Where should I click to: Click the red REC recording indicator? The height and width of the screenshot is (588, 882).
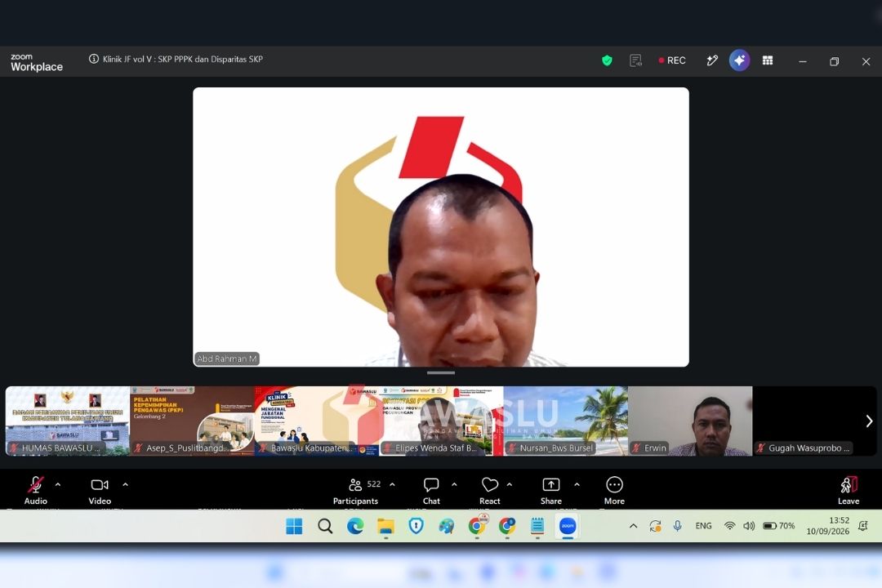672,60
